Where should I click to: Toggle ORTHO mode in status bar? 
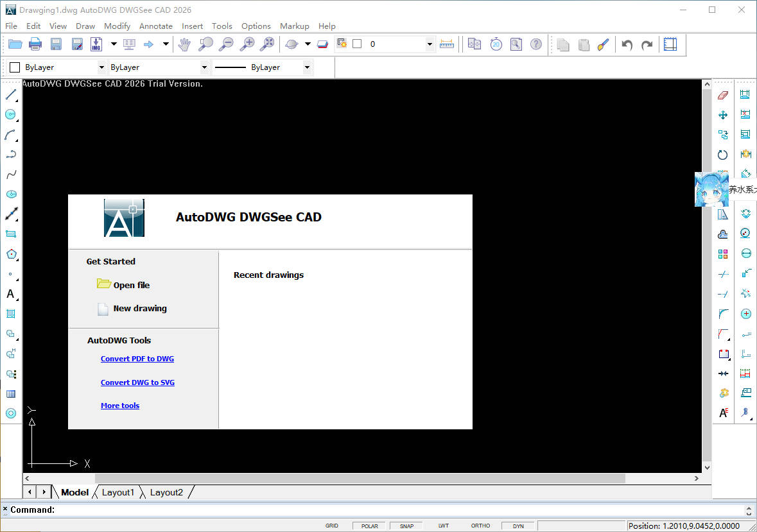tap(480, 526)
